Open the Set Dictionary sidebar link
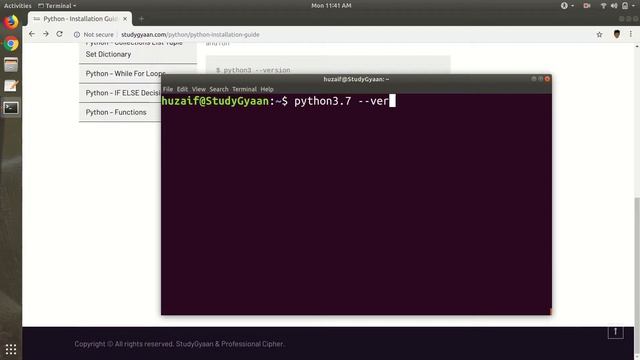The width and height of the screenshot is (640, 360). (x=108, y=54)
